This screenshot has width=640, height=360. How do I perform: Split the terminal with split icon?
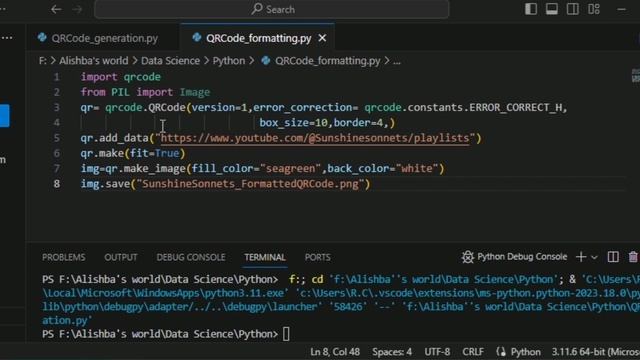pos(613,257)
